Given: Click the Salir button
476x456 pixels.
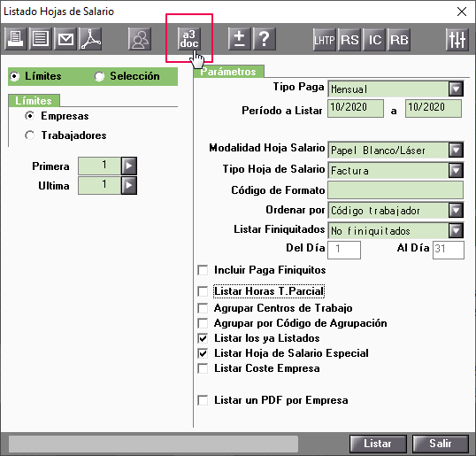Looking at the screenshot, I should [441, 444].
